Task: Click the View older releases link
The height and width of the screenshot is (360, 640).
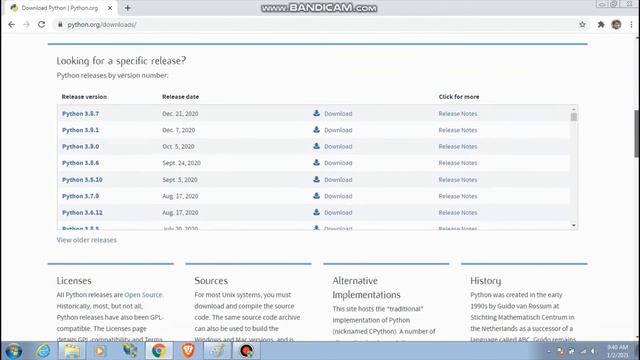Action: (x=87, y=240)
